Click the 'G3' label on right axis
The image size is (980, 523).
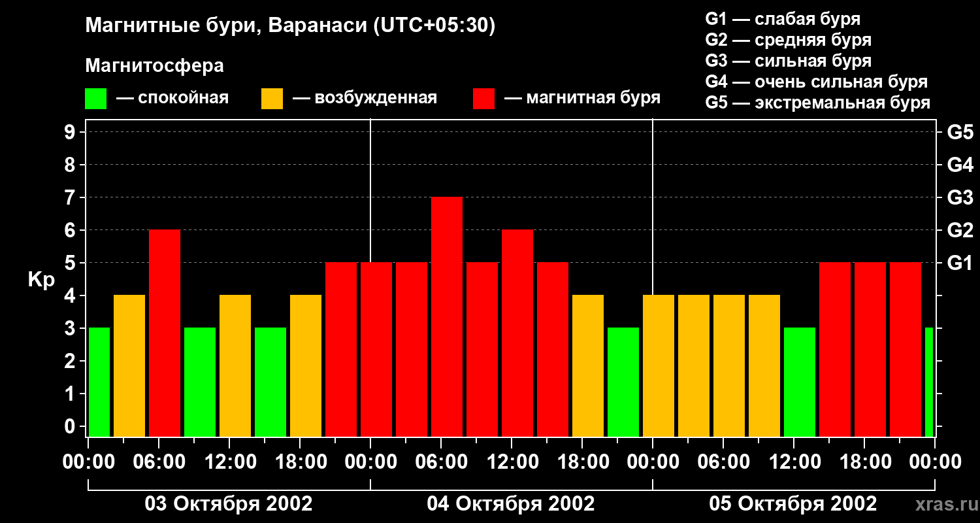[960, 197]
